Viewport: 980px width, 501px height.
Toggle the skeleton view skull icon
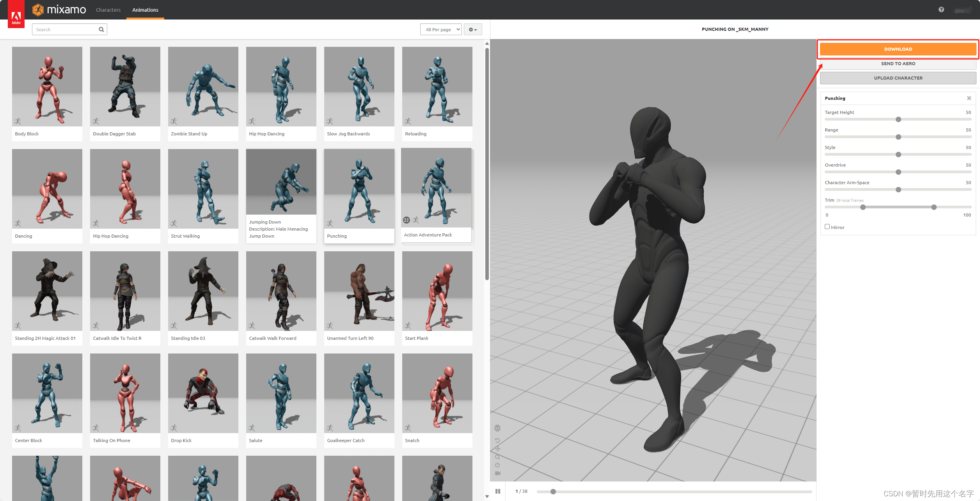pyautogui.click(x=497, y=428)
